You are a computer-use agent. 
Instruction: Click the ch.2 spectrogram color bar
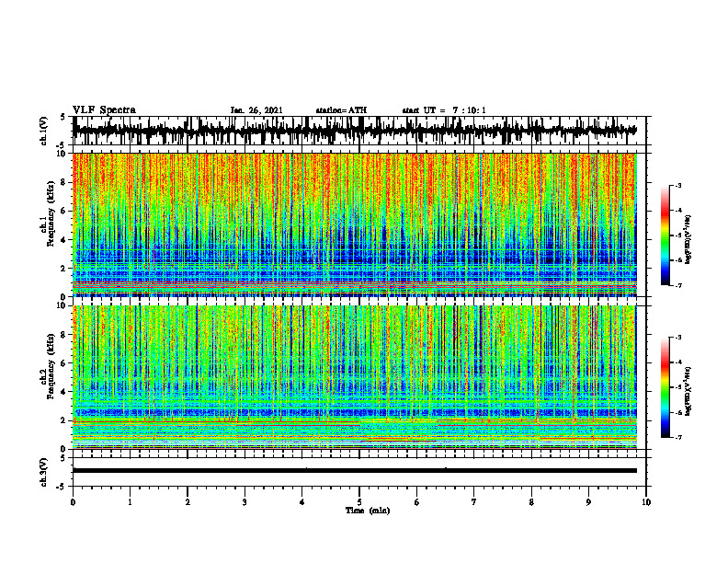click(665, 387)
